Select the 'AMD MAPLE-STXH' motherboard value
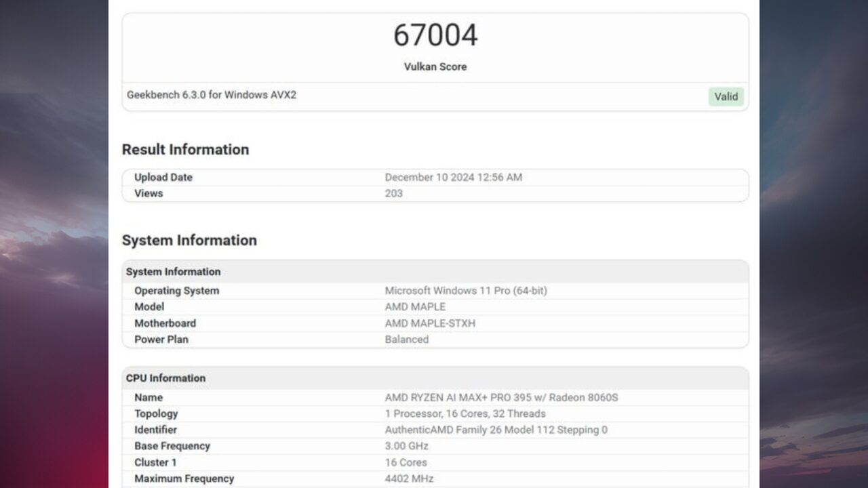Image resolution: width=868 pixels, height=488 pixels. point(431,323)
